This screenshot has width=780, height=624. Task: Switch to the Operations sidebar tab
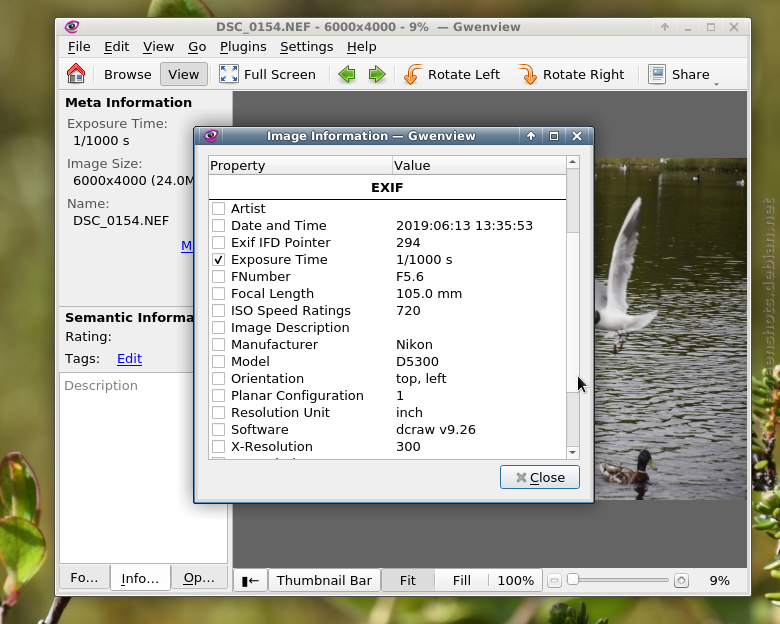click(x=199, y=577)
